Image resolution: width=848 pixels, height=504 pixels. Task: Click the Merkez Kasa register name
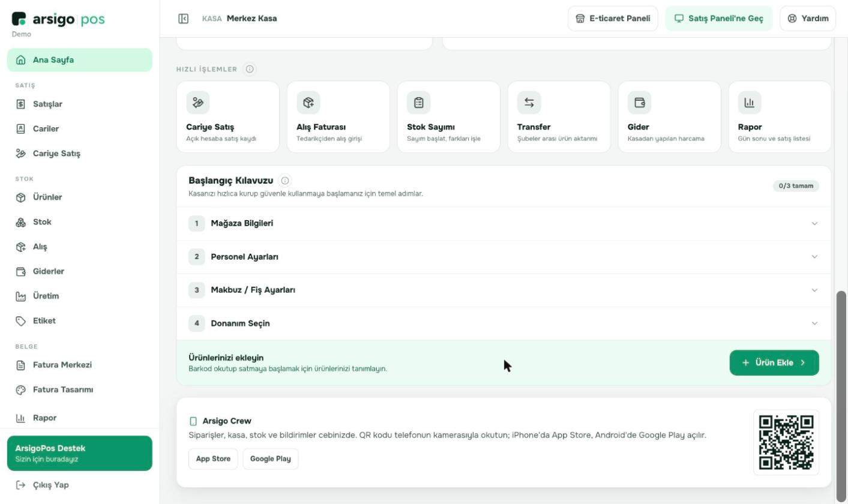click(x=252, y=19)
